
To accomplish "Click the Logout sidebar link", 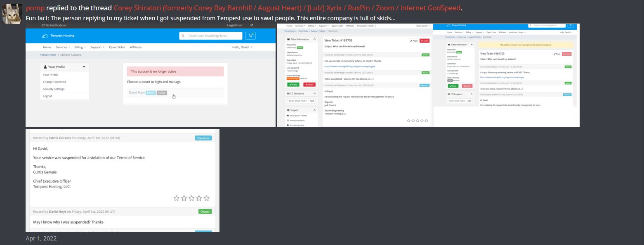I will pyautogui.click(x=47, y=96).
